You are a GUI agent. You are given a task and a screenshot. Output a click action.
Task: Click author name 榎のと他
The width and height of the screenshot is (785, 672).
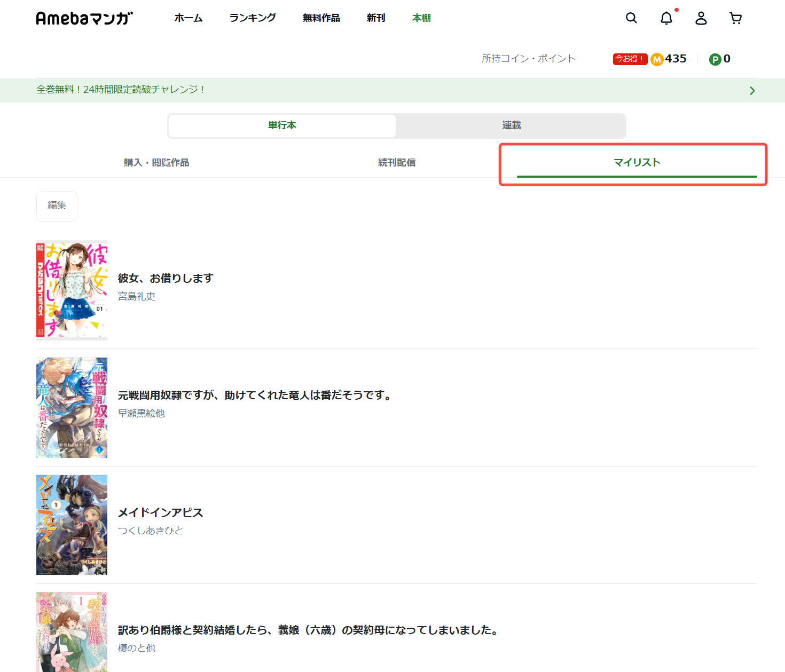137,648
